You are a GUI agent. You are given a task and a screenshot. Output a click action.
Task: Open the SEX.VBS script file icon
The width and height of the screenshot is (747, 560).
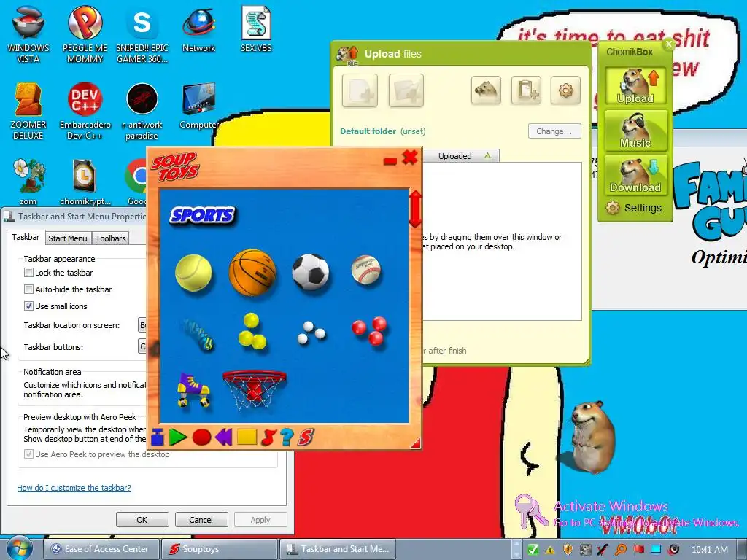256,29
